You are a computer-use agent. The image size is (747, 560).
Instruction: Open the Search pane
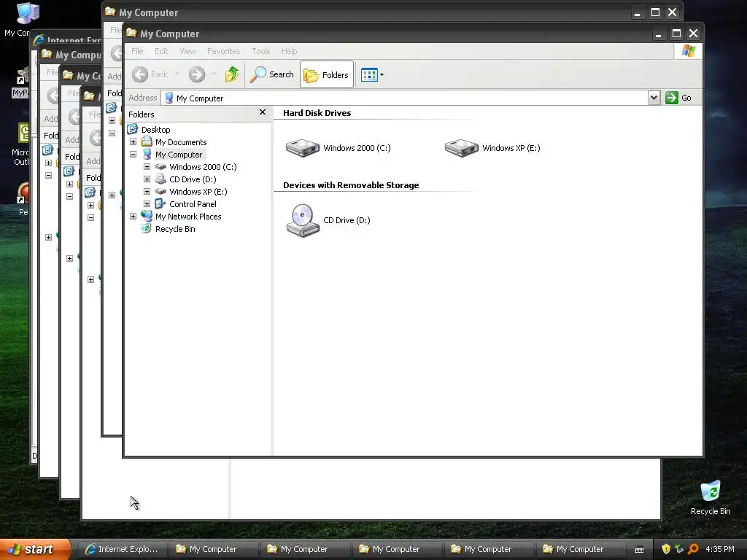click(x=271, y=74)
